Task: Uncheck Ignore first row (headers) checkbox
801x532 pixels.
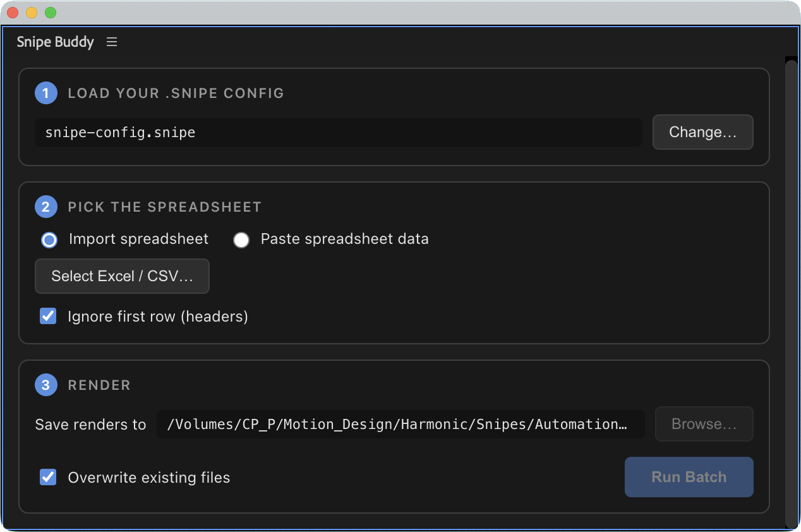Action: [48, 316]
